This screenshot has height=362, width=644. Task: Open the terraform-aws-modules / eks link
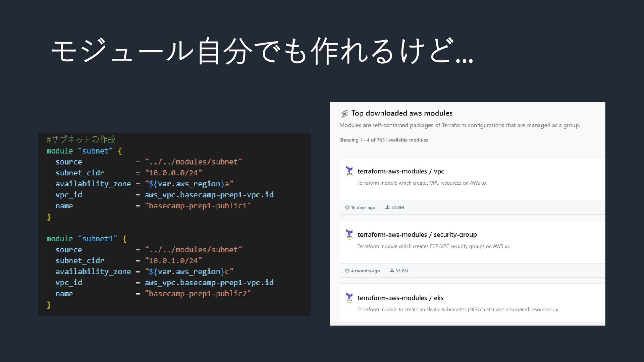pos(400,298)
